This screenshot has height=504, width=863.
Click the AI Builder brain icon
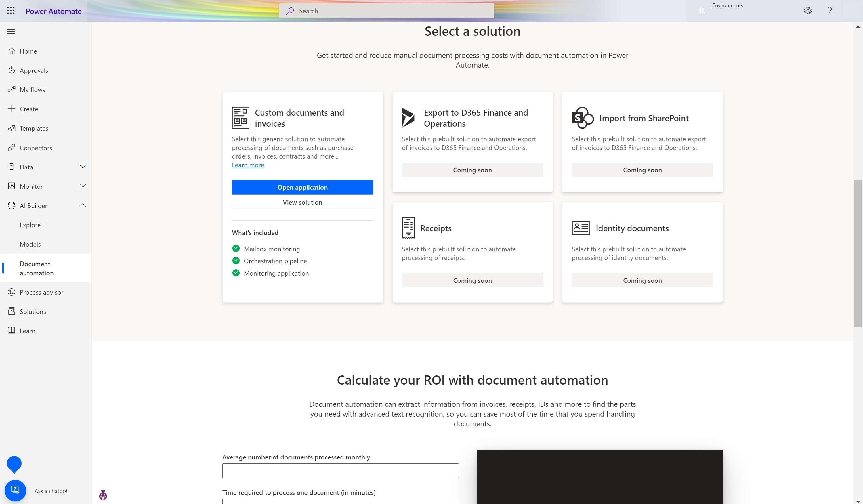pos(12,205)
